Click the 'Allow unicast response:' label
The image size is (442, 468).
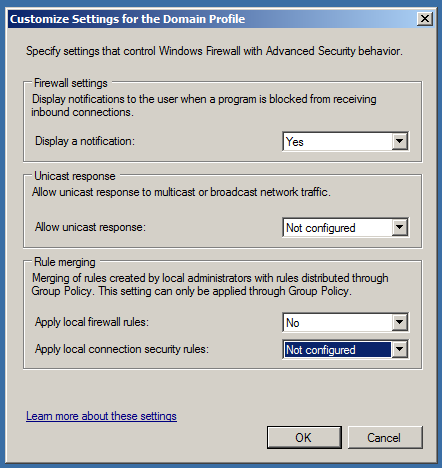coord(90,227)
